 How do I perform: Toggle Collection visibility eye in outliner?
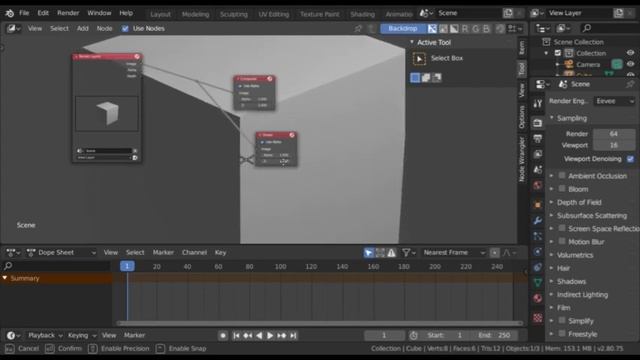click(x=630, y=53)
